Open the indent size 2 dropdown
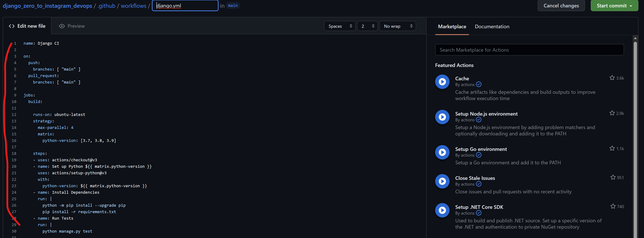This screenshot has width=644, height=238. 367,26
